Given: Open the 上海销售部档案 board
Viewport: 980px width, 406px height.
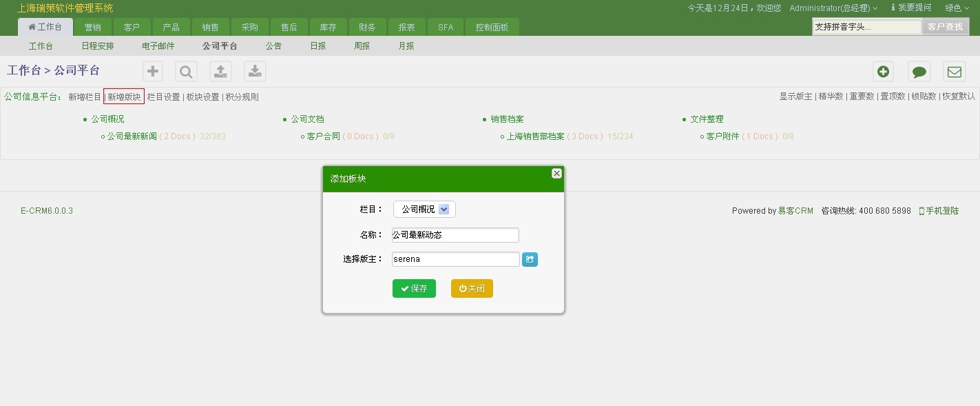Looking at the screenshot, I should (x=535, y=136).
